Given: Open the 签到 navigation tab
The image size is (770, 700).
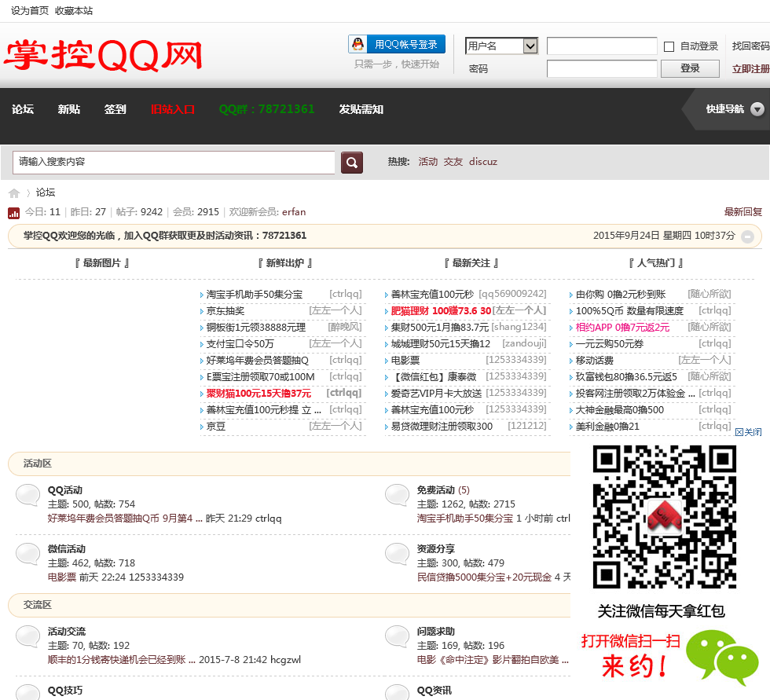Looking at the screenshot, I should click(115, 109).
